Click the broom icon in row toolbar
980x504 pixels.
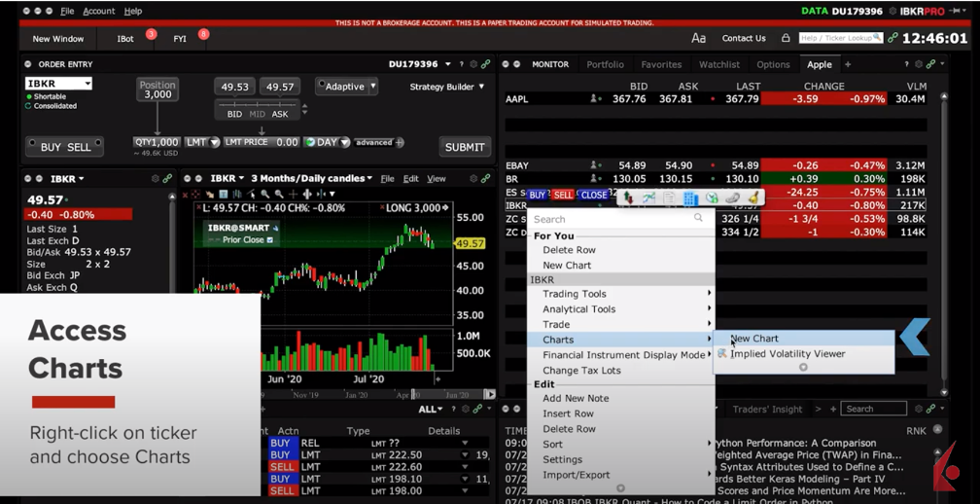(753, 198)
